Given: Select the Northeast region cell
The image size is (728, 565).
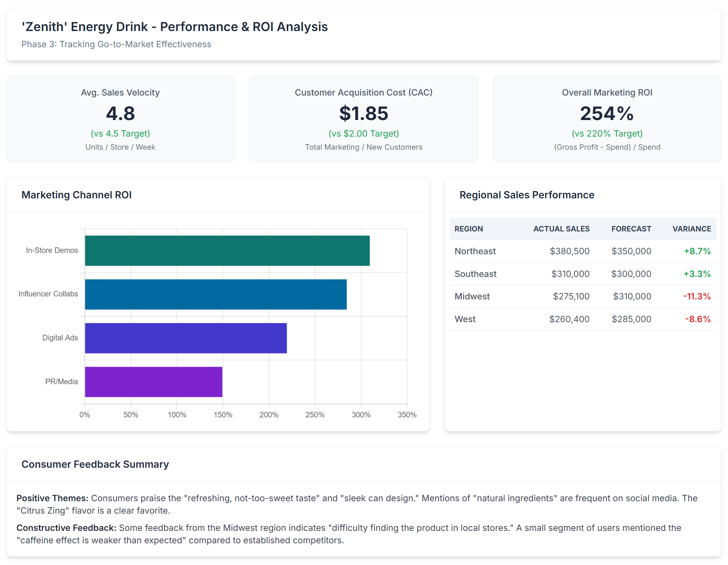Looking at the screenshot, I should coord(475,251).
